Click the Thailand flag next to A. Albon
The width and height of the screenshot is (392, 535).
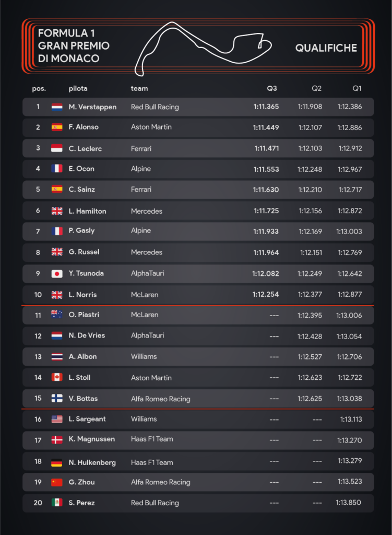pyautogui.click(x=57, y=356)
